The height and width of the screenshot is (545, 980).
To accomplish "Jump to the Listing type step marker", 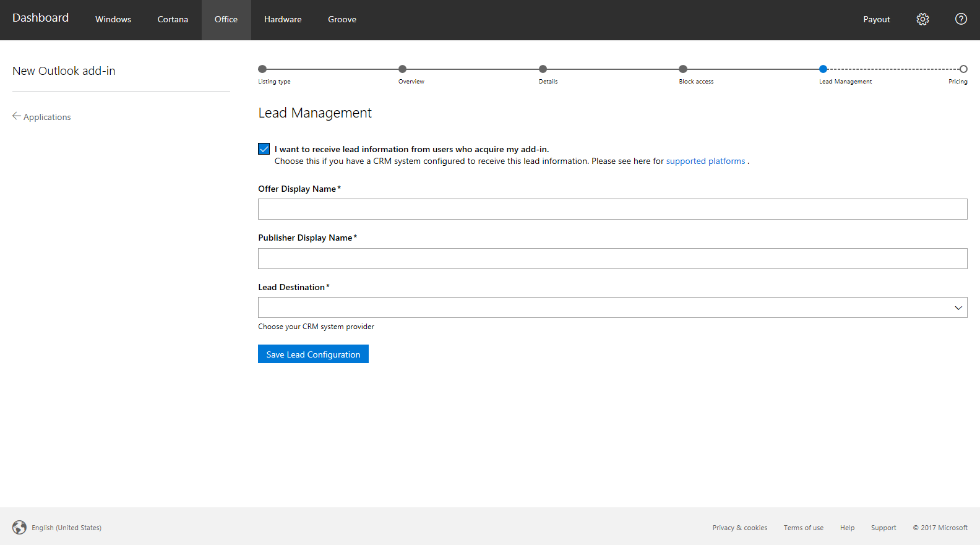I will (262, 69).
